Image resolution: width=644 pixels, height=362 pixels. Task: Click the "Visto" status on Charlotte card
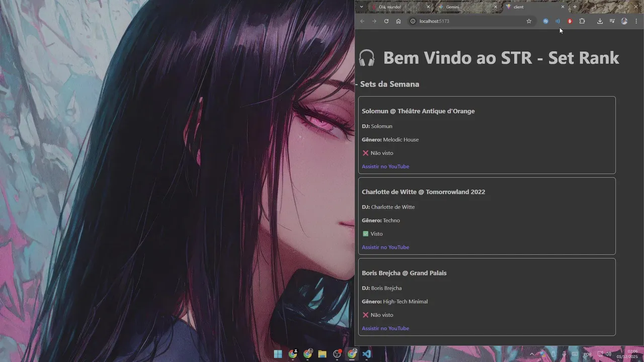(373, 234)
